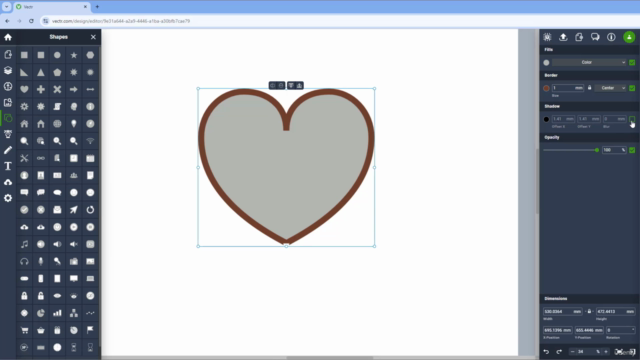Disable the Border checkbox

click(x=632, y=88)
